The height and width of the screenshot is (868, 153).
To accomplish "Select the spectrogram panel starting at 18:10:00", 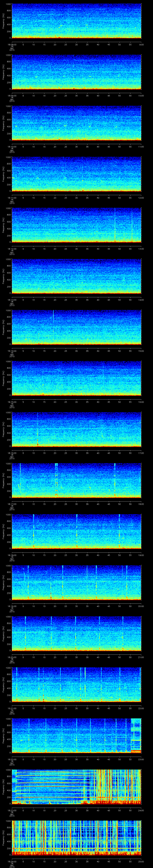I will (x=76, y=123).
